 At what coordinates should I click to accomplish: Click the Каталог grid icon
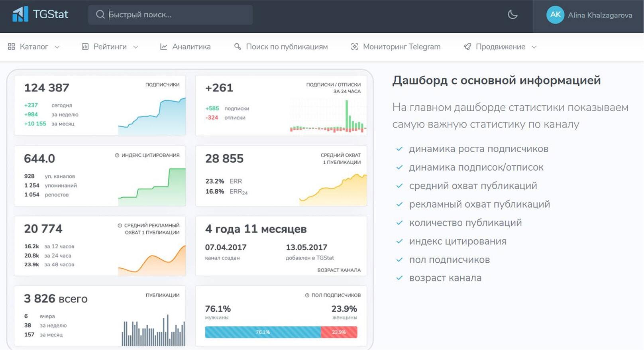(x=12, y=47)
